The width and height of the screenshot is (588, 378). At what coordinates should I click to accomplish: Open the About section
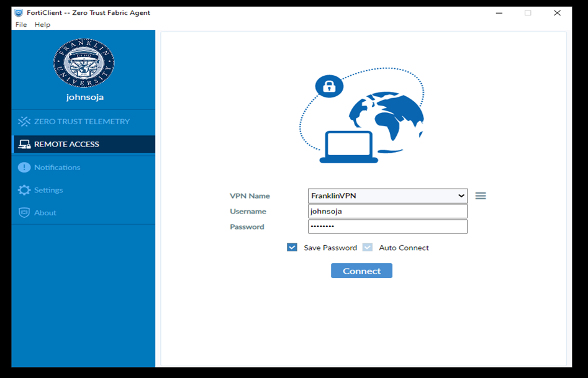[x=83, y=213]
